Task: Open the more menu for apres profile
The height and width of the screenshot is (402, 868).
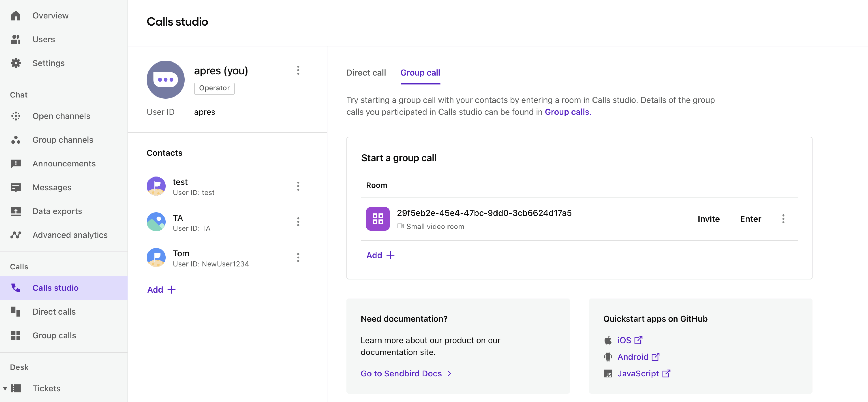Action: click(x=298, y=70)
